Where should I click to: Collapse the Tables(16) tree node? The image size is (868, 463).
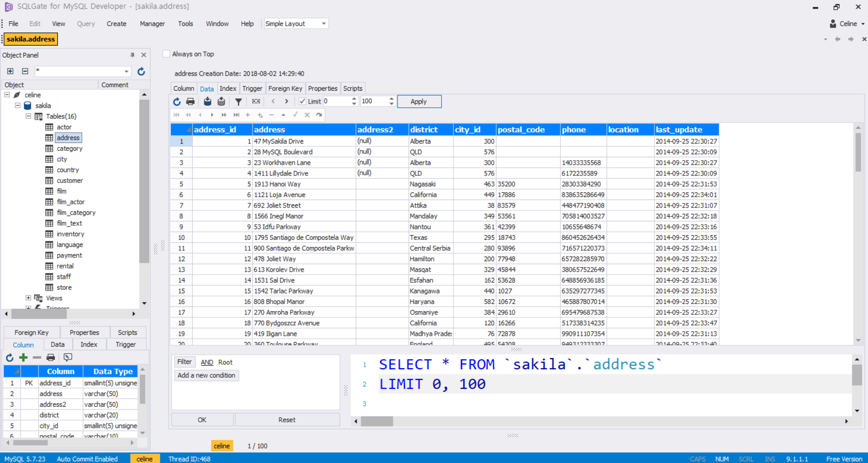[x=29, y=116]
